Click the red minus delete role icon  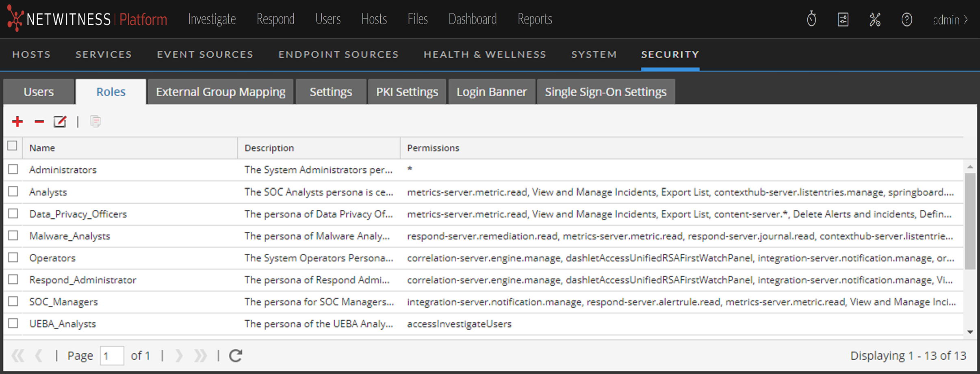pos(39,122)
